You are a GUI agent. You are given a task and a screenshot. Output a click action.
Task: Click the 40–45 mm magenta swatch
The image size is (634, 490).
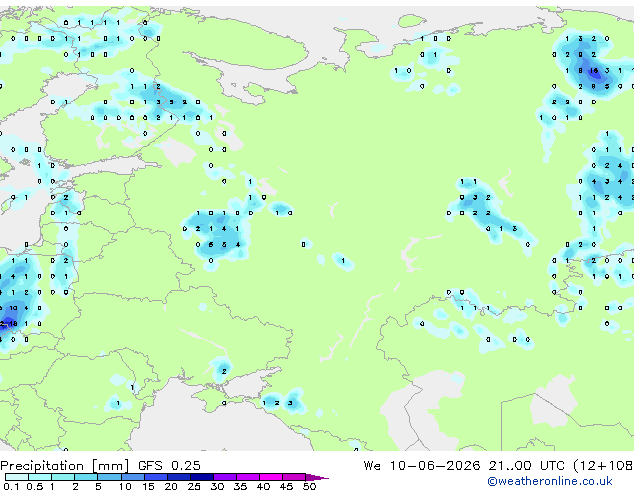pyautogui.click(x=271, y=477)
